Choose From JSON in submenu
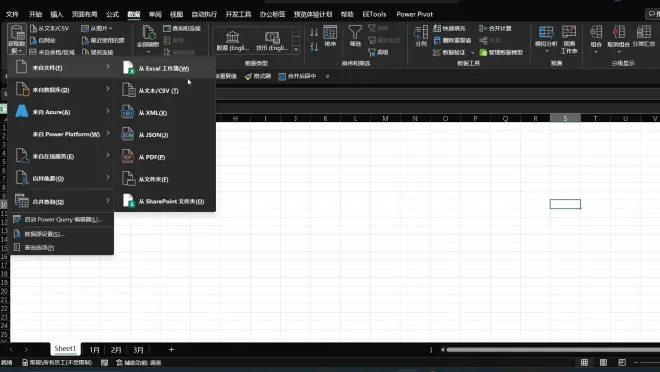Screen dimensions: 660x372 click(x=165, y=135)
